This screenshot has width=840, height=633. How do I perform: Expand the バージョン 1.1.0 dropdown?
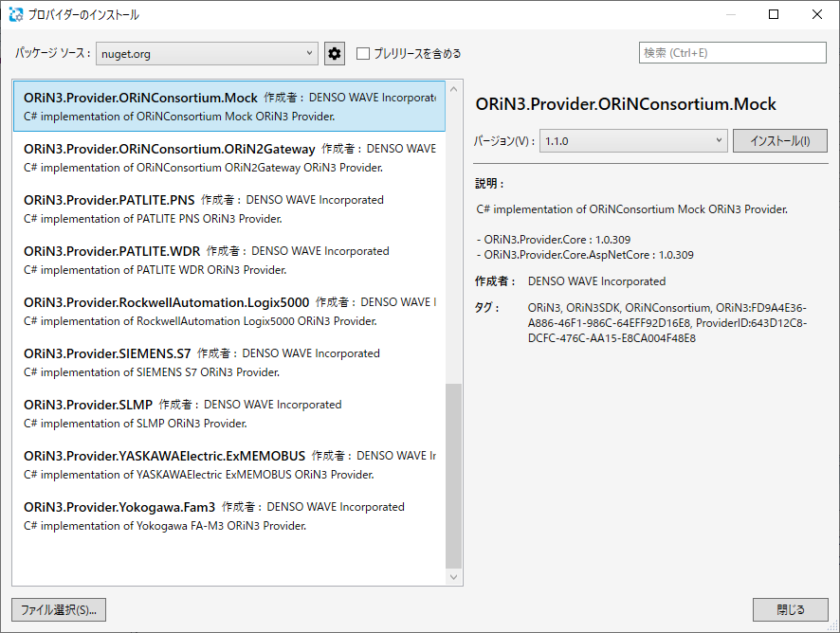tap(633, 141)
